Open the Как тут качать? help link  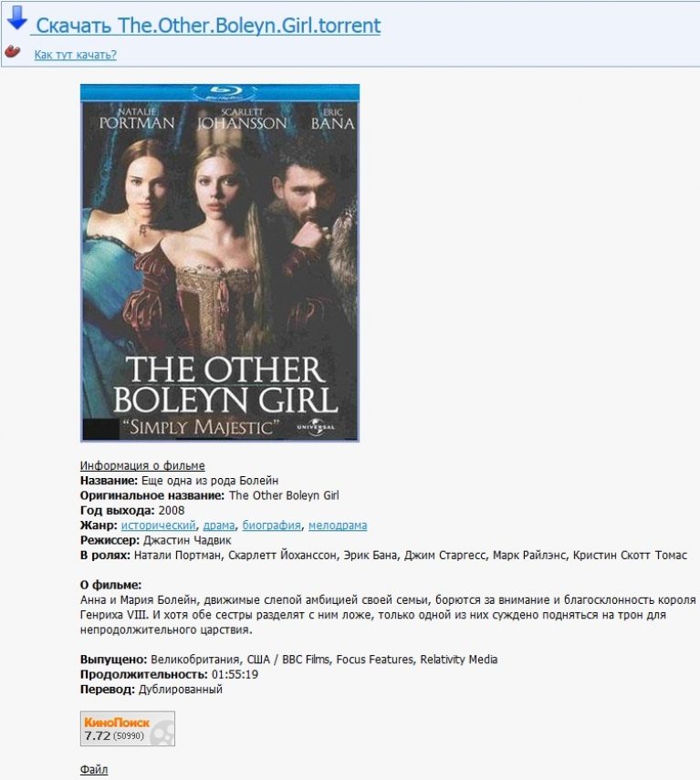(x=75, y=54)
